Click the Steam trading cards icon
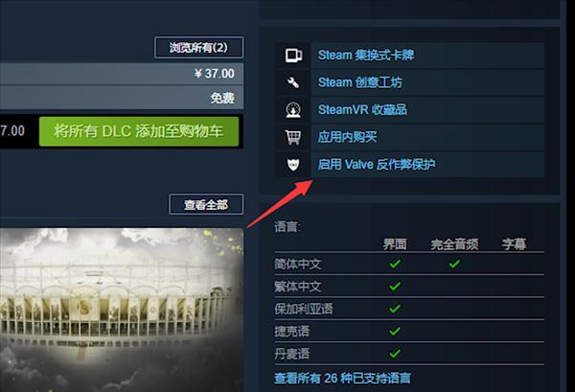The image size is (575, 392). pos(293,56)
